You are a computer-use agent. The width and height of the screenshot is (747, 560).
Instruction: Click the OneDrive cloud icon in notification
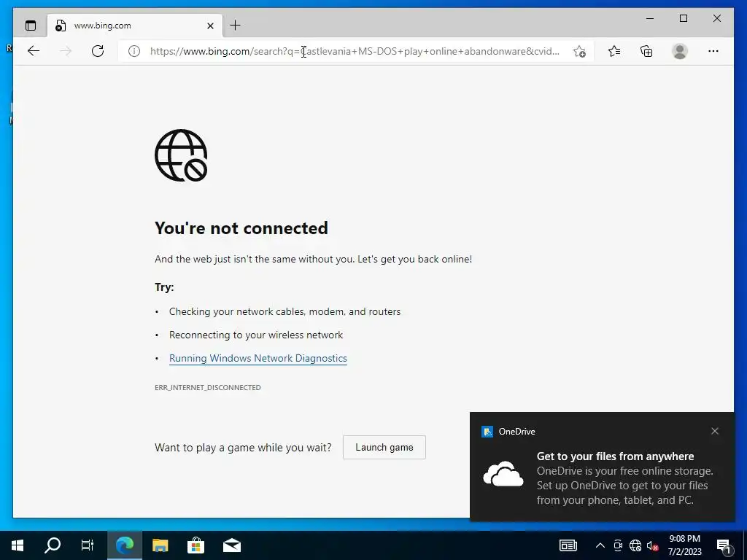[x=503, y=474]
